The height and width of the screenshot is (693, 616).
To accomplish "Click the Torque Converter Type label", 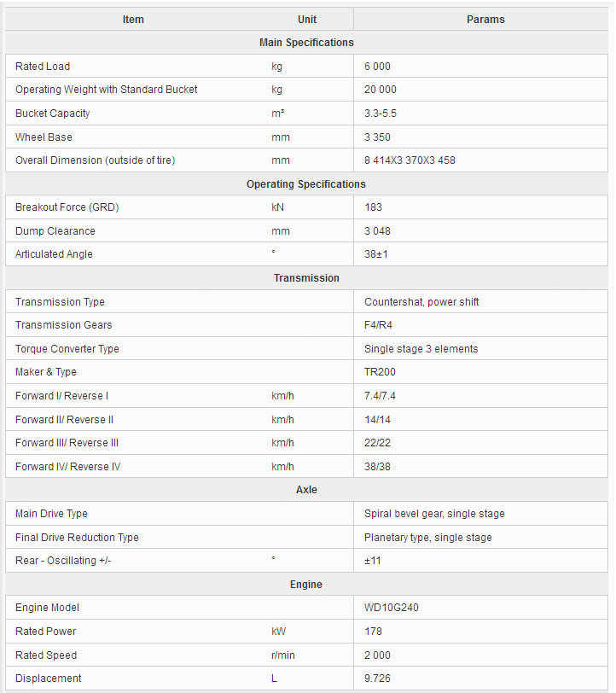I will 67,349.
